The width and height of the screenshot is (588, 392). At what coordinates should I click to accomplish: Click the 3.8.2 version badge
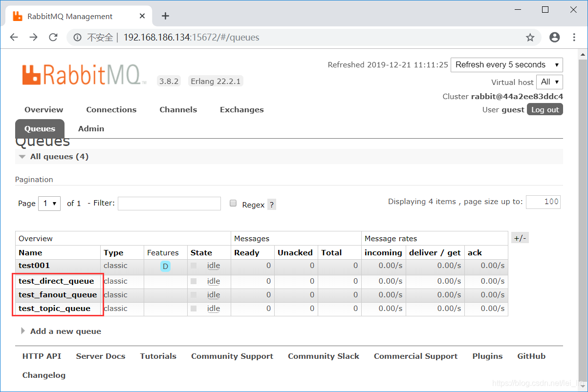coord(169,82)
